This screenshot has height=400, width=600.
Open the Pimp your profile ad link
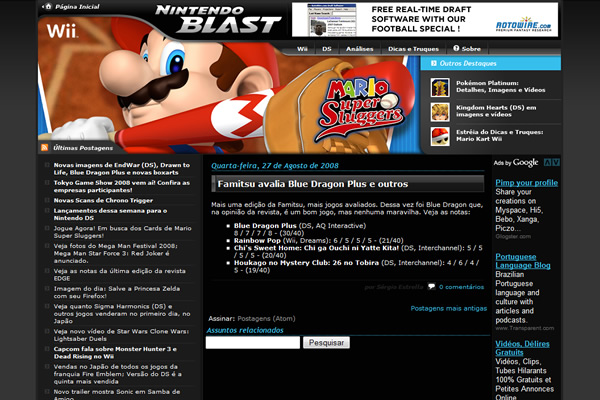tap(527, 183)
